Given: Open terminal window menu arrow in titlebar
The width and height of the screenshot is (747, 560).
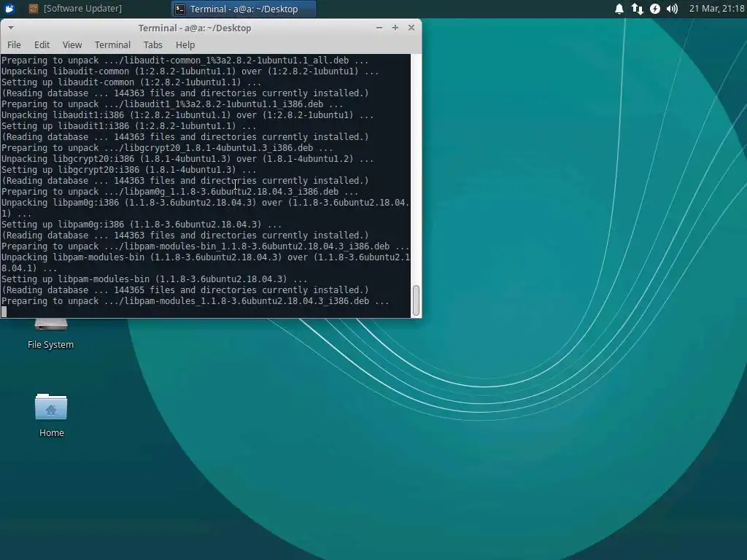Looking at the screenshot, I should [10, 28].
